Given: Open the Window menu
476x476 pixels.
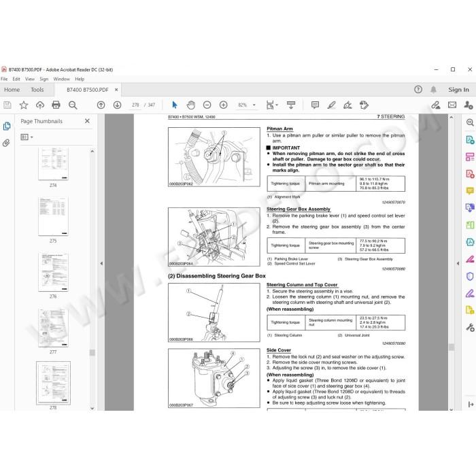Looking at the screenshot, I should (62, 79).
